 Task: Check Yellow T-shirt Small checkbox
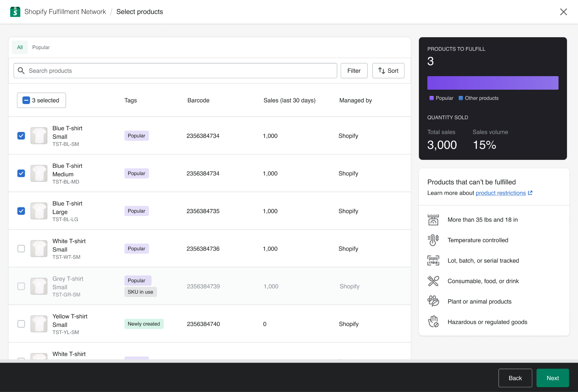pos(21,324)
